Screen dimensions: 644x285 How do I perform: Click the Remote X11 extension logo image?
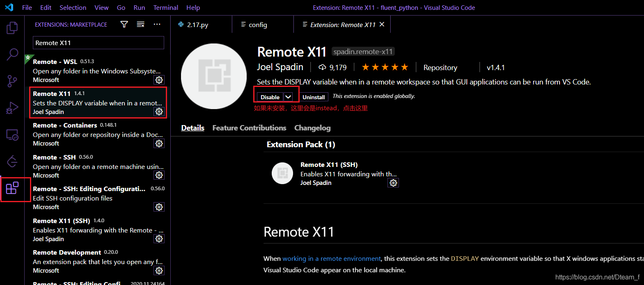pyautogui.click(x=214, y=76)
